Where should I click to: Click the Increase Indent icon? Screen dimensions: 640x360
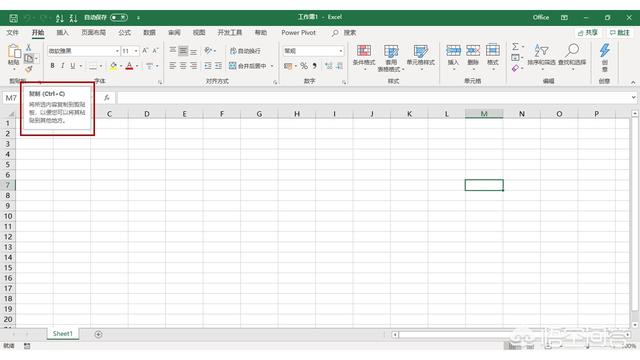click(x=218, y=66)
